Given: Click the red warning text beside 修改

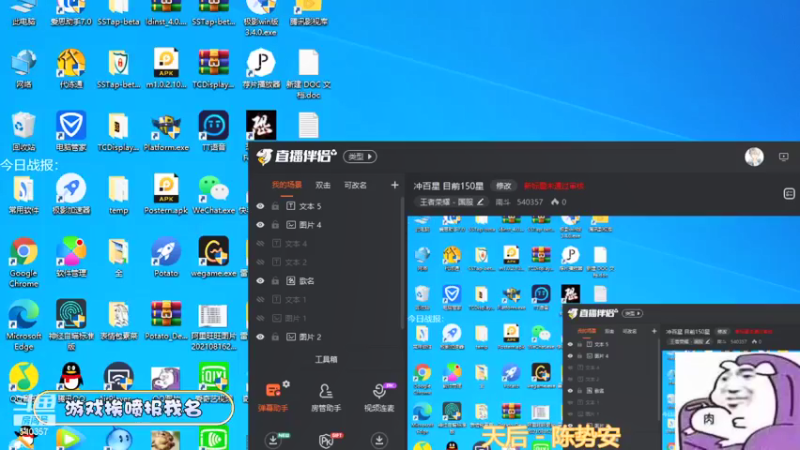Looking at the screenshot, I should [x=554, y=186].
